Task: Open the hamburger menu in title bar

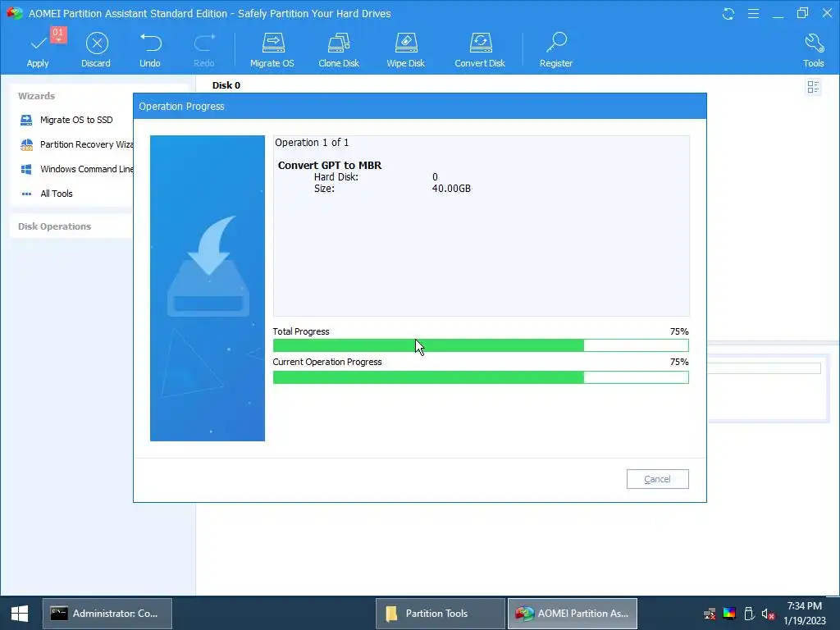Action: click(753, 14)
